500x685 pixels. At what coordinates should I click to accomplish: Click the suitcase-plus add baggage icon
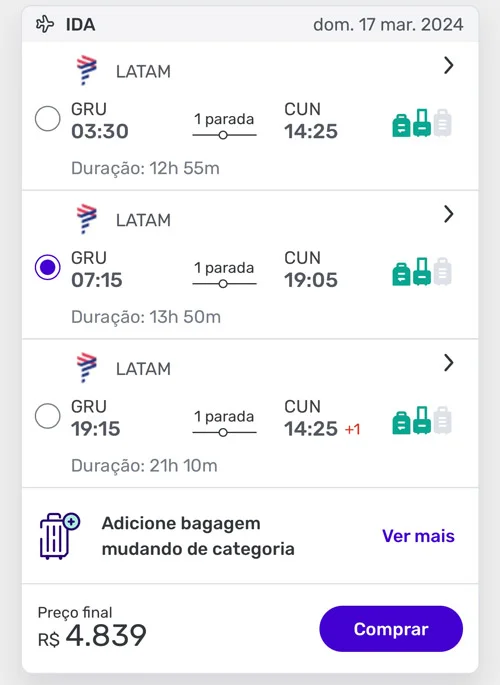59,536
